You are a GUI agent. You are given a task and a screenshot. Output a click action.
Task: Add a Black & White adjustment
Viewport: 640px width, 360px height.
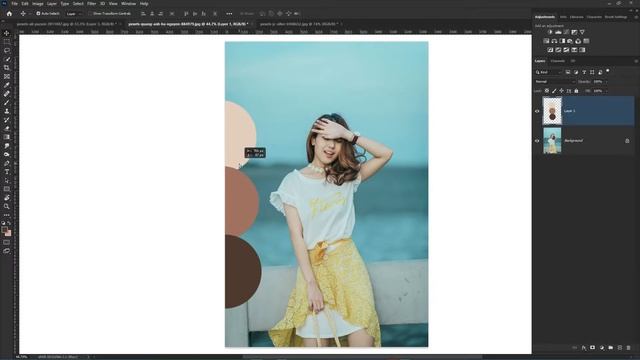562,41
